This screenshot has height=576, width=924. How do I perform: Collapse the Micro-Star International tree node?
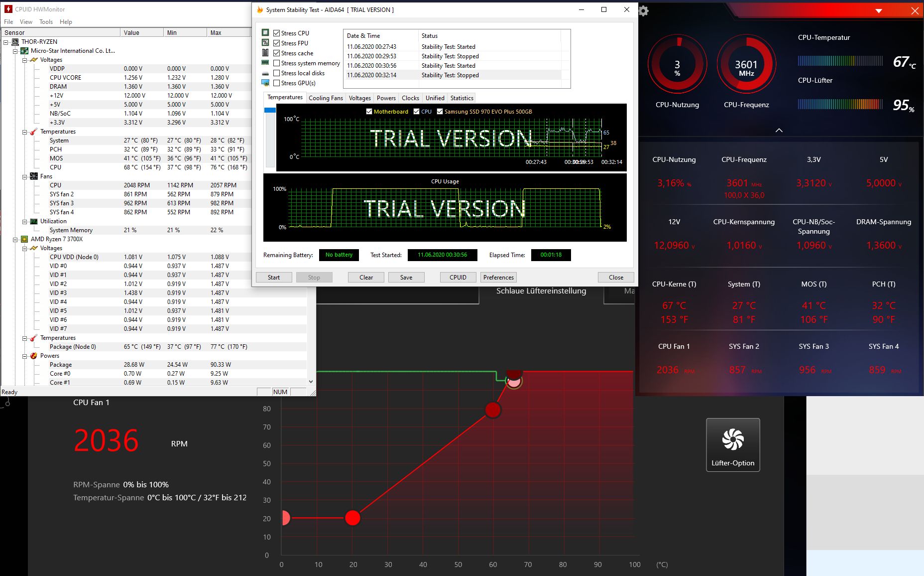(15, 51)
